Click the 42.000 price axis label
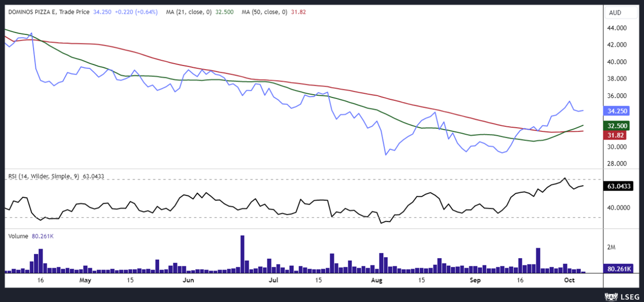Screen dimensions: 644x302 617,45
